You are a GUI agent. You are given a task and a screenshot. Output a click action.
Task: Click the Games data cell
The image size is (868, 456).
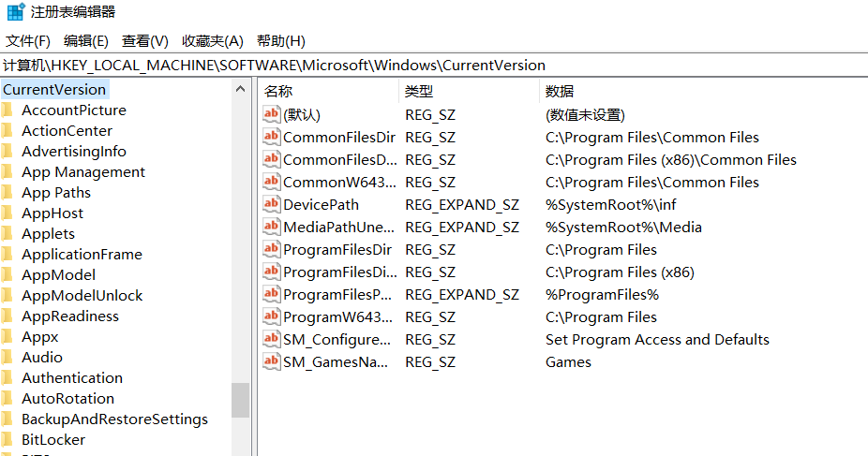[x=568, y=362]
